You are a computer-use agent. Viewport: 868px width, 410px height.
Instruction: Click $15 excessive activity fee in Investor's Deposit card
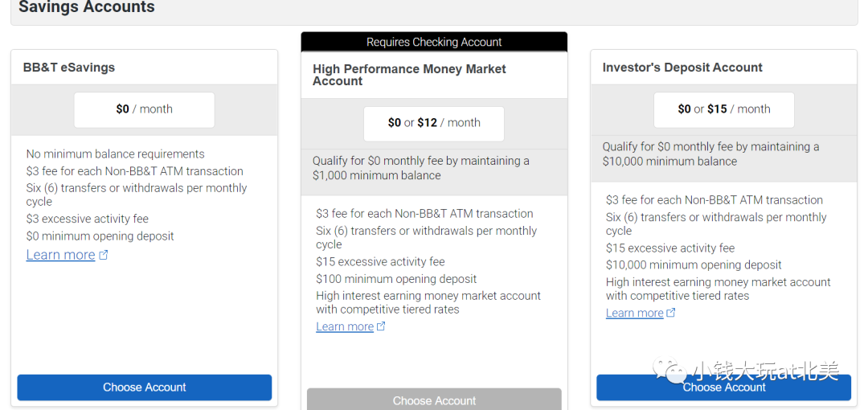pyautogui.click(x=669, y=248)
